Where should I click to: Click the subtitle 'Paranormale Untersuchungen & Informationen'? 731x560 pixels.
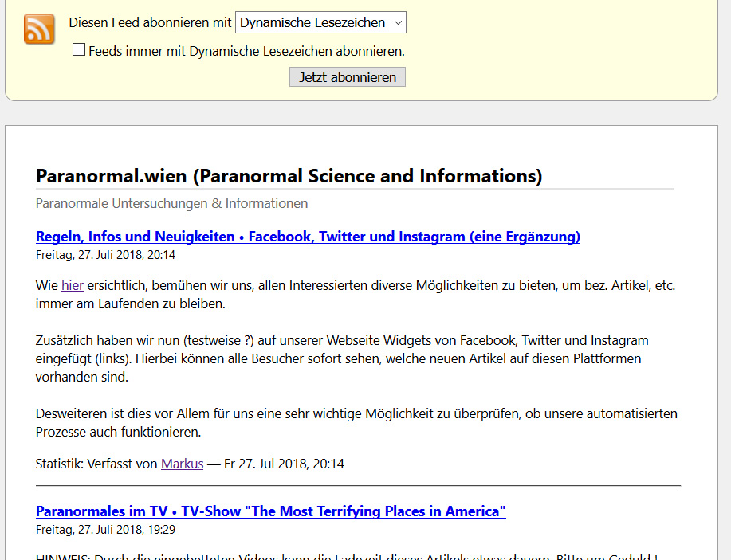pyautogui.click(x=171, y=203)
